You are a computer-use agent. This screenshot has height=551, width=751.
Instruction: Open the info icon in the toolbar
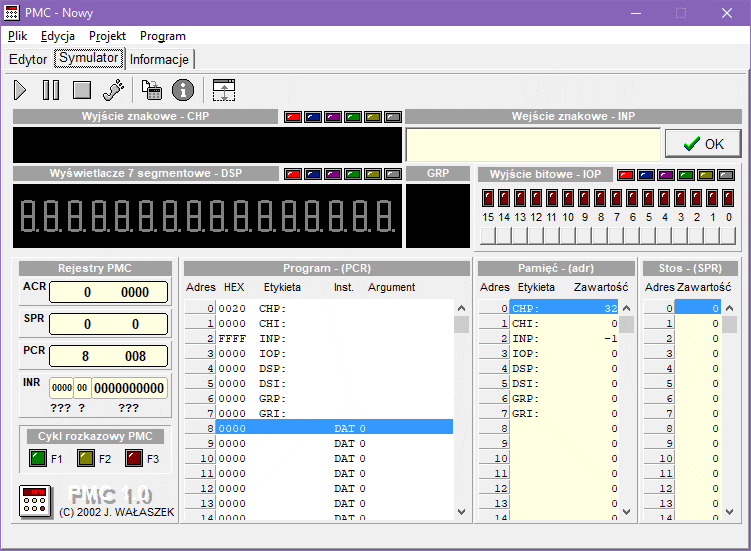click(182, 90)
